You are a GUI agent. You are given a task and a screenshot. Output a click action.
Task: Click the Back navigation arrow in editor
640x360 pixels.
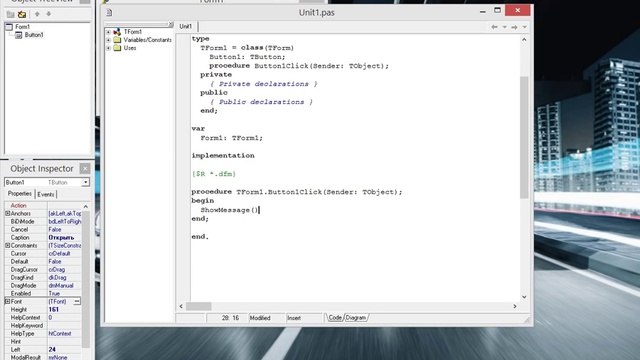pyautogui.click(x=494, y=27)
